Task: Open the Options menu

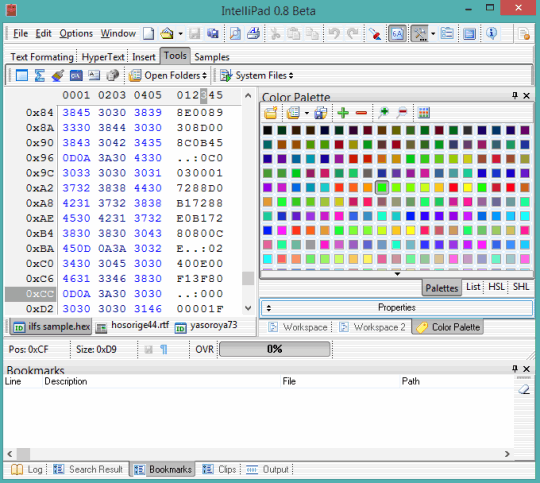Action: coord(76,34)
